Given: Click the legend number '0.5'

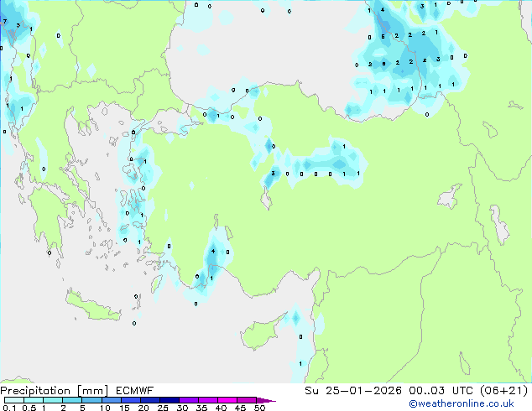Looking at the screenshot, I should [x=29, y=408].
